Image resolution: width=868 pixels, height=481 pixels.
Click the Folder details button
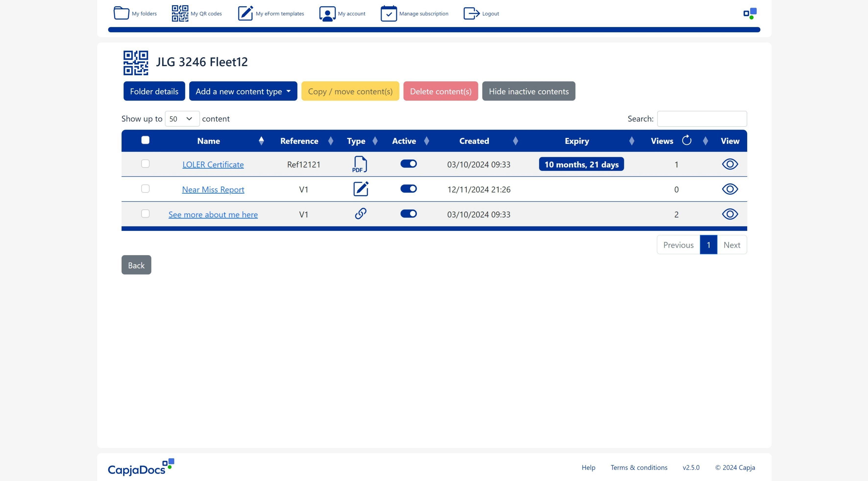tap(154, 91)
